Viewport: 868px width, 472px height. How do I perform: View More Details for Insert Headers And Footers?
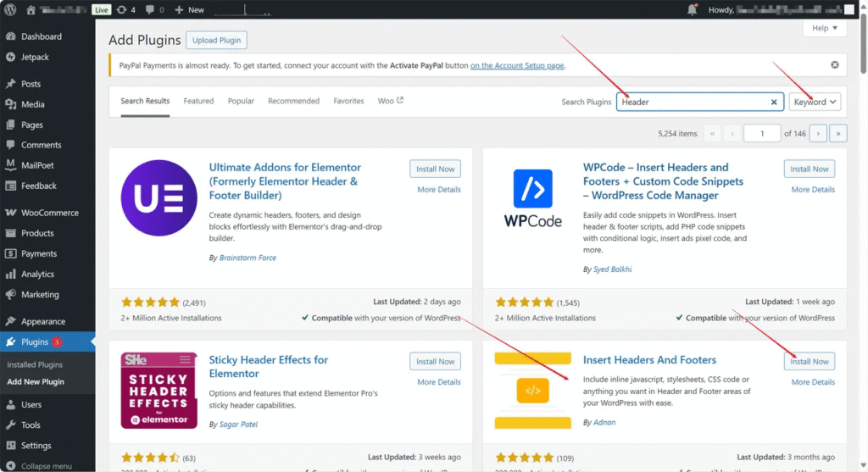point(813,382)
